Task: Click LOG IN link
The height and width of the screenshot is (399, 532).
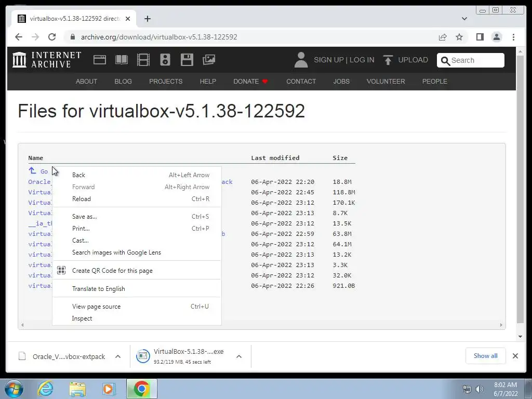Action: [362, 60]
